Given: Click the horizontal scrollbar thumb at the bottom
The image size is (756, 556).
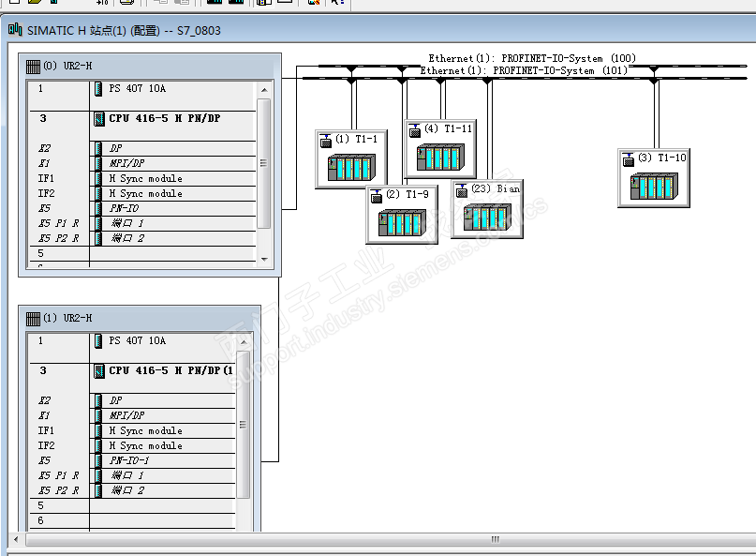Looking at the screenshot, I should tap(495, 539).
